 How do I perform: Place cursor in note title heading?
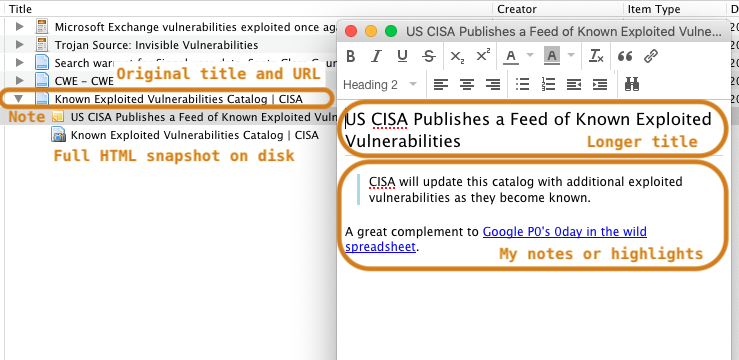528,130
